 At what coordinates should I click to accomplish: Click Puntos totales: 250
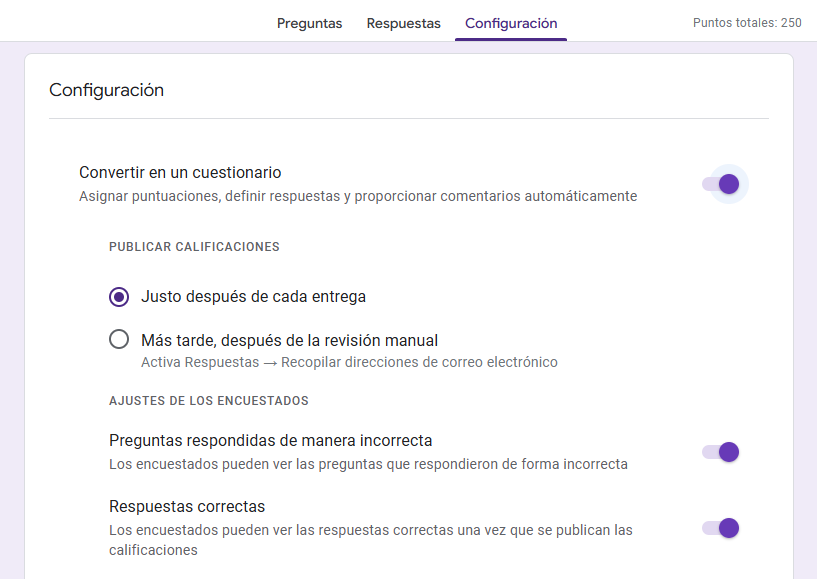(748, 22)
